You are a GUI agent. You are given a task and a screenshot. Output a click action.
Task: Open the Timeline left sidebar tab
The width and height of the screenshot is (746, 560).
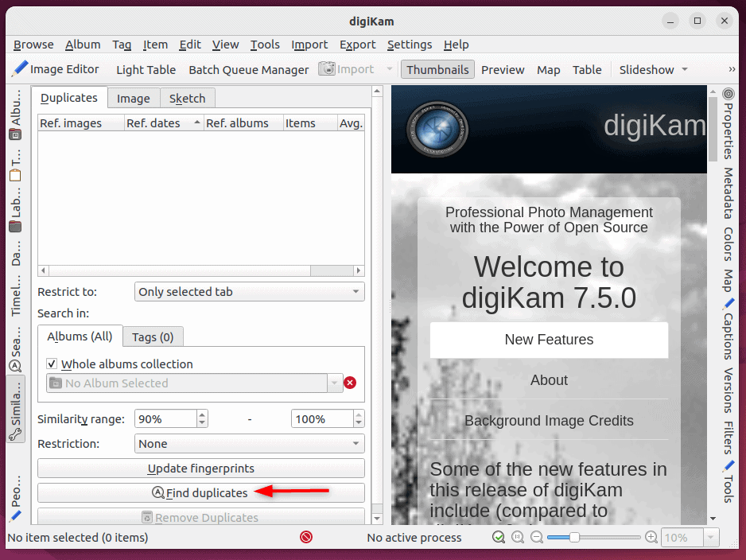click(x=16, y=295)
